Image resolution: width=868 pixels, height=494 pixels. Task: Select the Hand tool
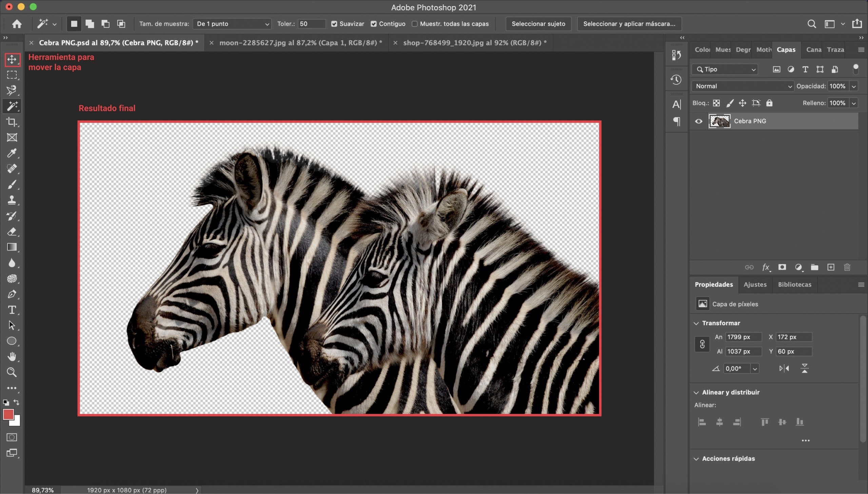(12, 356)
